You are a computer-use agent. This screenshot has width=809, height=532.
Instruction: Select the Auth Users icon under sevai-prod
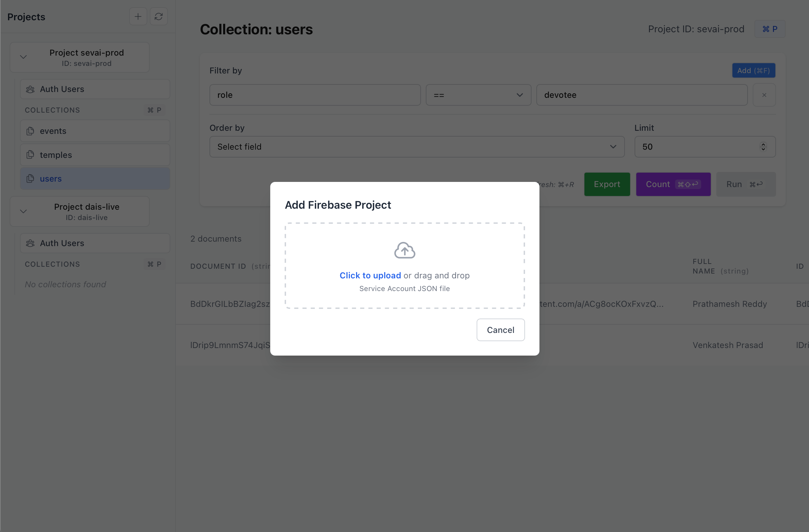[31, 89]
